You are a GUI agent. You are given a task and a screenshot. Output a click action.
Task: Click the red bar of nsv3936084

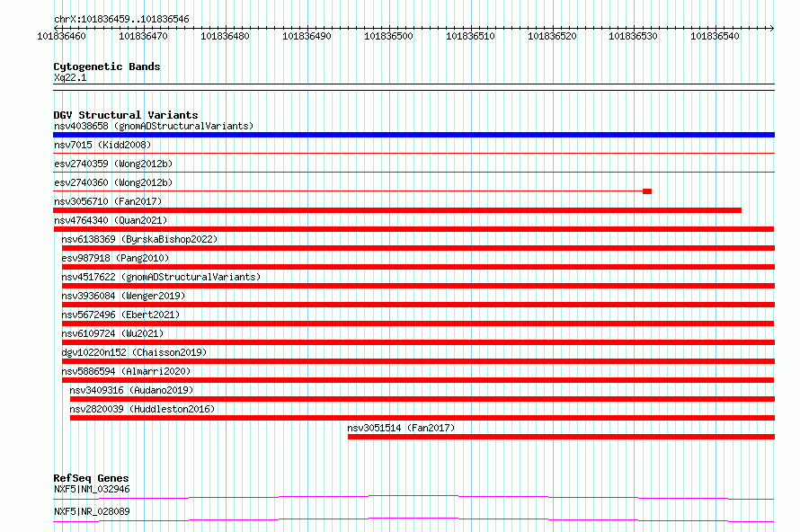tap(418, 305)
